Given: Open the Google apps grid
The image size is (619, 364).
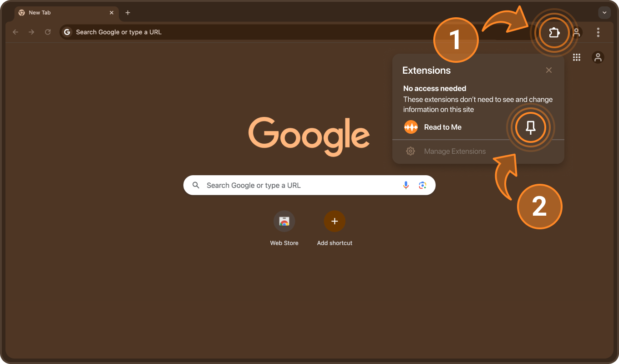Looking at the screenshot, I should (577, 57).
